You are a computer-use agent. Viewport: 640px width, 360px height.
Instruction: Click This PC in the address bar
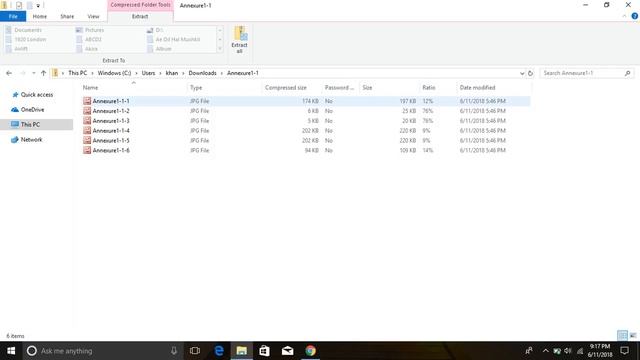click(x=78, y=73)
